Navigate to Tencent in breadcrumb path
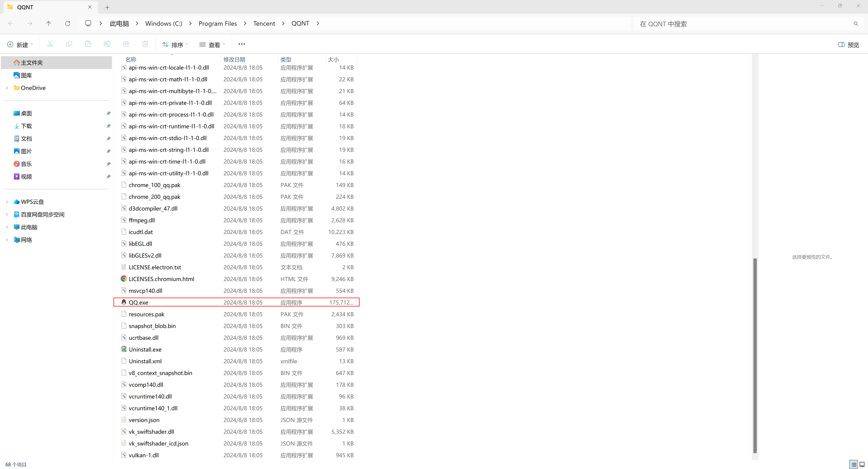Viewport: 868px width, 469px height. tap(264, 23)
